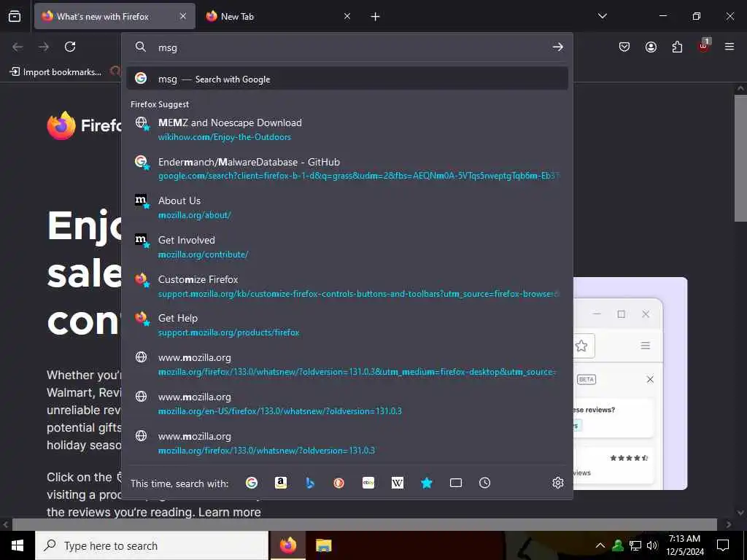Open the Windows notification center icon

click(x=723, y=545)
